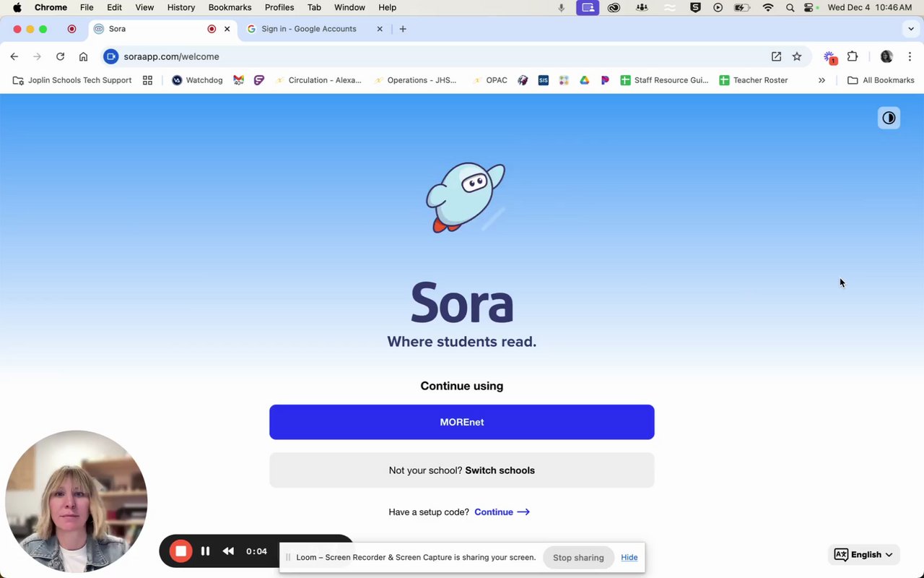
Task: Open the Profiles menu
Action: coord(279,7)
